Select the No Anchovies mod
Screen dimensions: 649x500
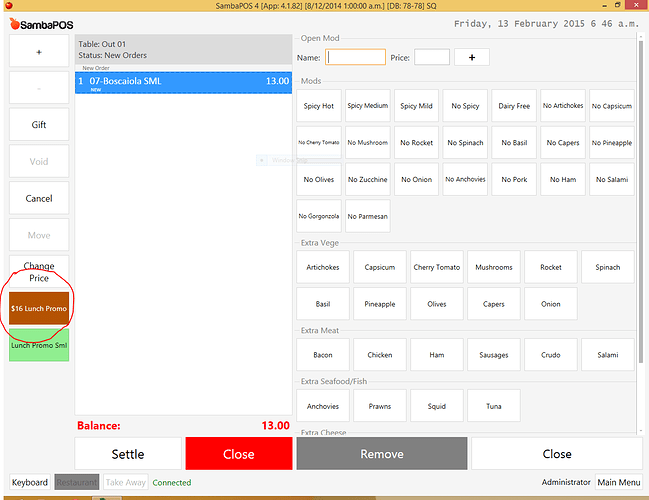click(465, 179)
